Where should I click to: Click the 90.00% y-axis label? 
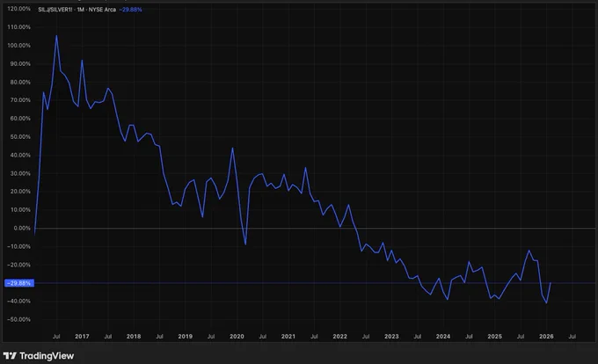point(20,63)
